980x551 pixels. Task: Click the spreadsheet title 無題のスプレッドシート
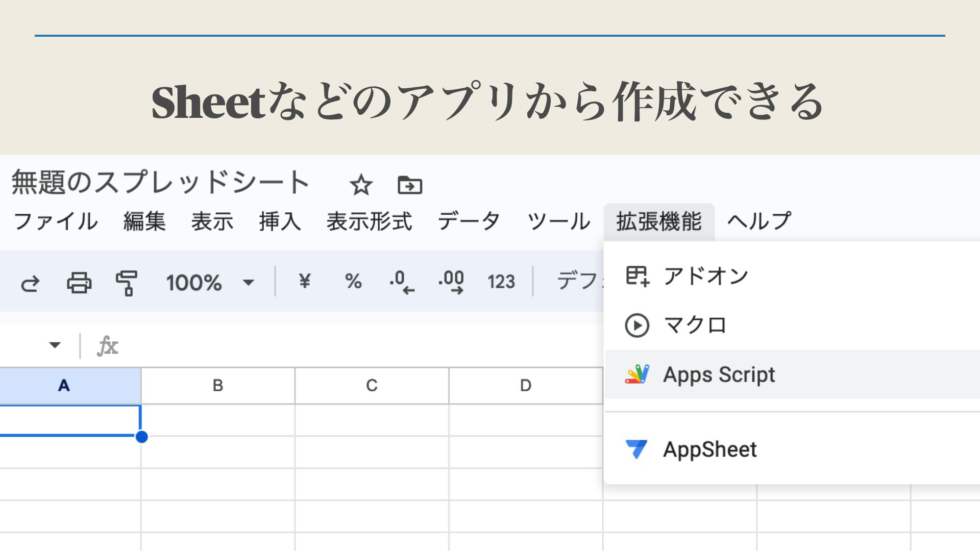pos(160,182)
